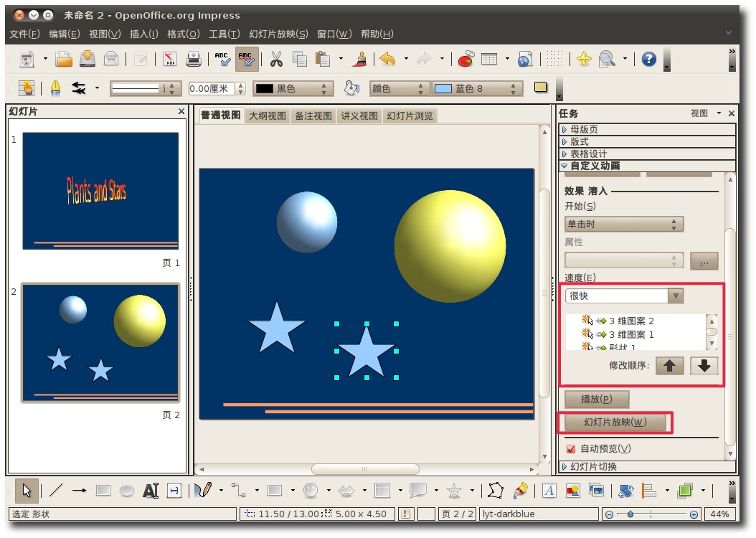756x538 pixels.
Task: Click the 幻灯片放映(W) button
Action: pyautogui.click(x=615, y=423)
